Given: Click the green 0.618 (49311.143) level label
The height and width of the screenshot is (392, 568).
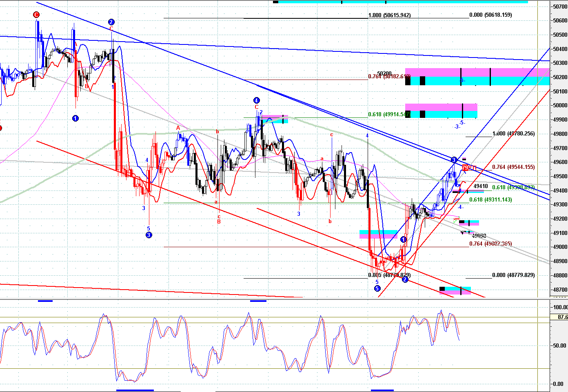Looking at the screenshot, I should (x=490, y=199).
